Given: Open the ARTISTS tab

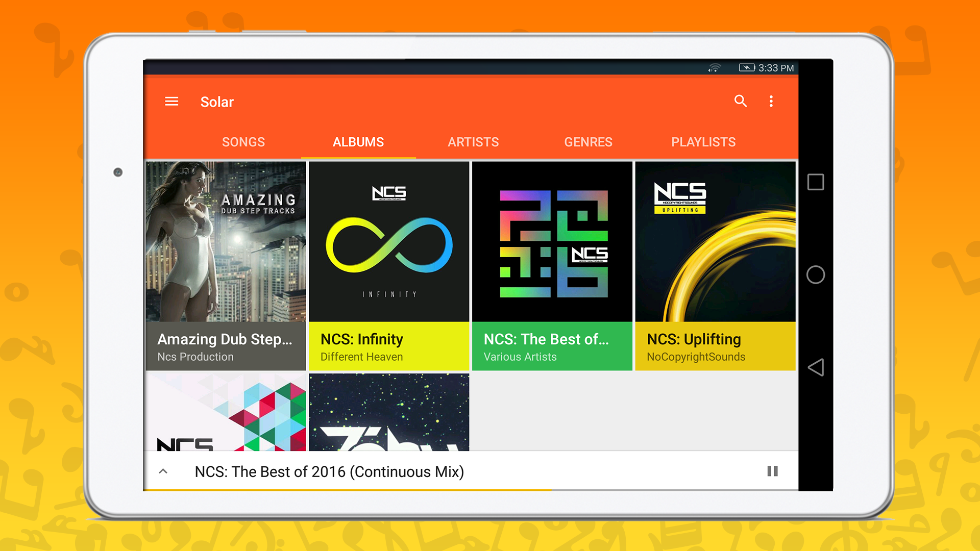Looking at the screenshot, I should pos(473,142).
